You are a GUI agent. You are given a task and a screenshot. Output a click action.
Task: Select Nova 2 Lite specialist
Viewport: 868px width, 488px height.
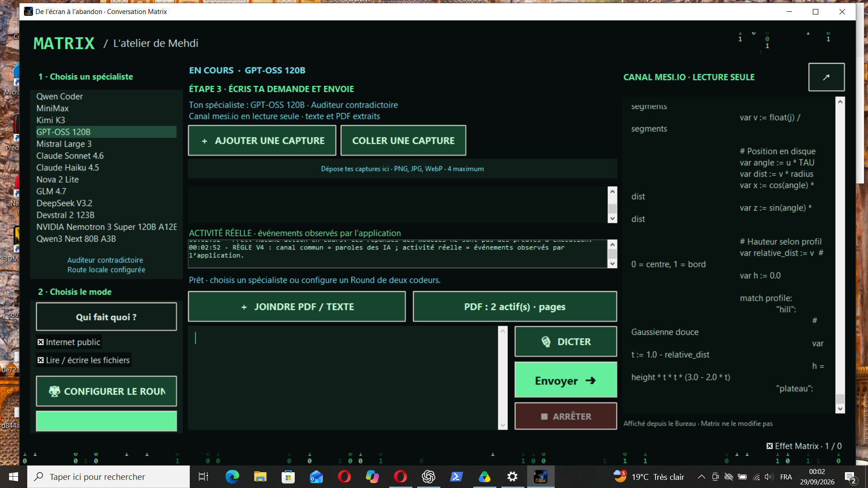click(106, 179)
